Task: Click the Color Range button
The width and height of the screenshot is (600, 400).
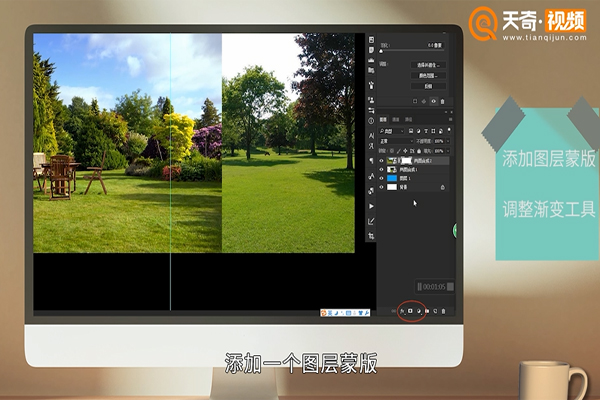Action: (x=432, y=75)
